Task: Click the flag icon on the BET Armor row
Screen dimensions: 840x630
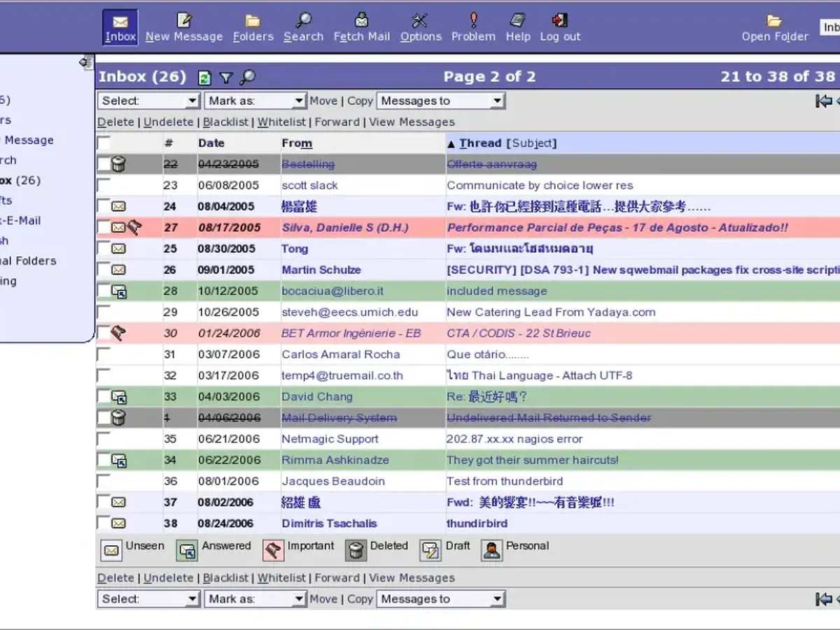Action: [x=118, y=333]
